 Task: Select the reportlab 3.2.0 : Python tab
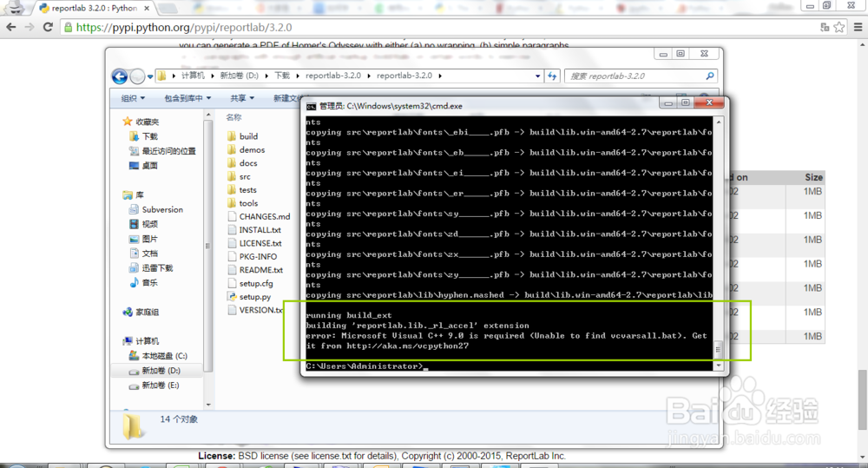click(x=94, y=9)
